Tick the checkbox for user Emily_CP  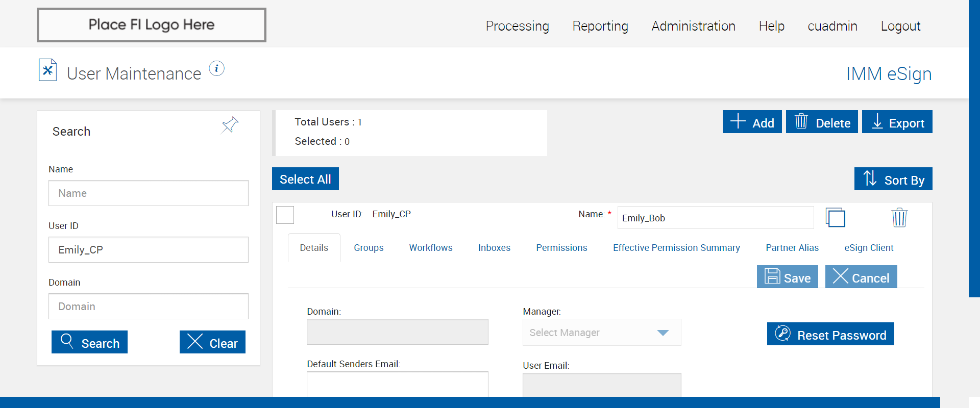coord(285,215)
